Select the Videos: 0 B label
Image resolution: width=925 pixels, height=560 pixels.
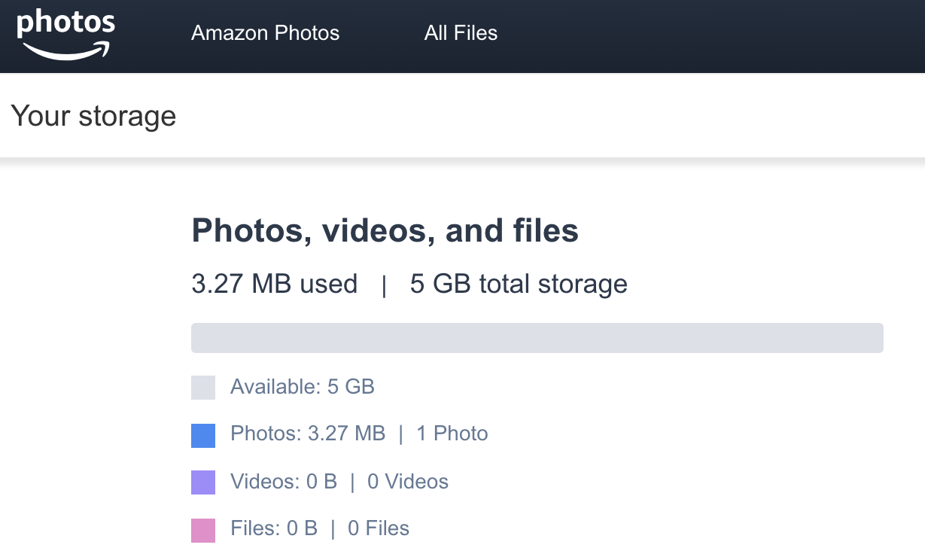click(x=284, y=481)
